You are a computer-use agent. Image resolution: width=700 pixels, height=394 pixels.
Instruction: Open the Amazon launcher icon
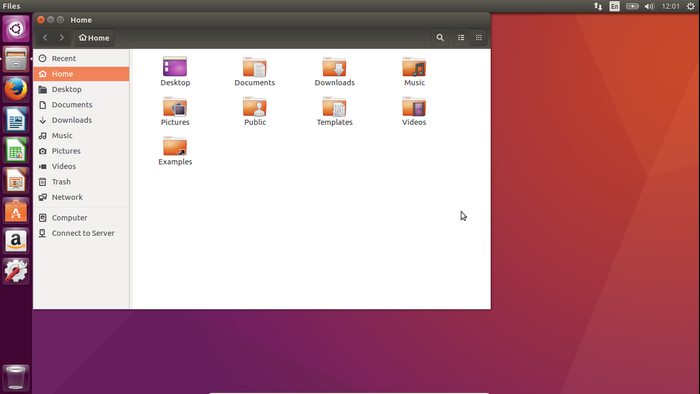(x=16, y=241)
